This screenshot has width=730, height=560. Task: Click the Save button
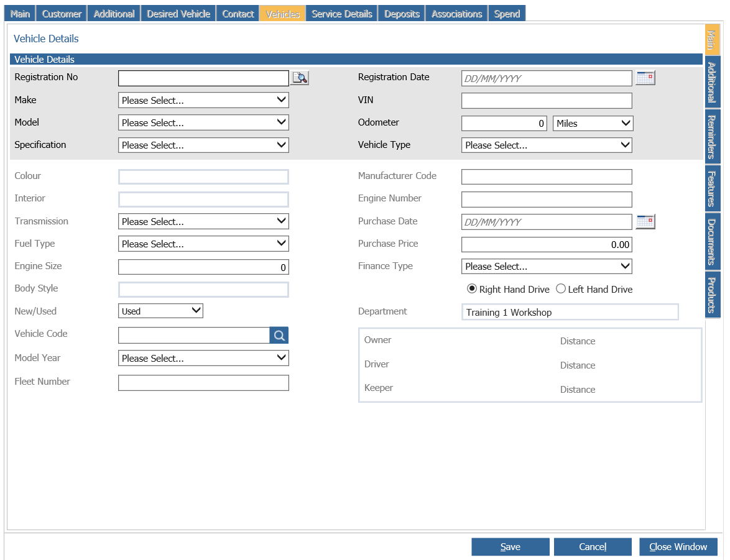[x=511, y=546]
